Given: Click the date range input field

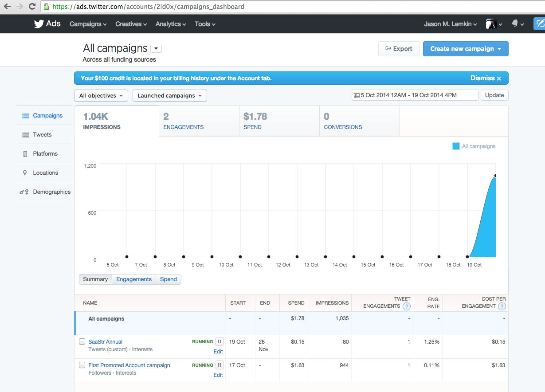Looking at the screenshot, I should click(x=415, y=95).
